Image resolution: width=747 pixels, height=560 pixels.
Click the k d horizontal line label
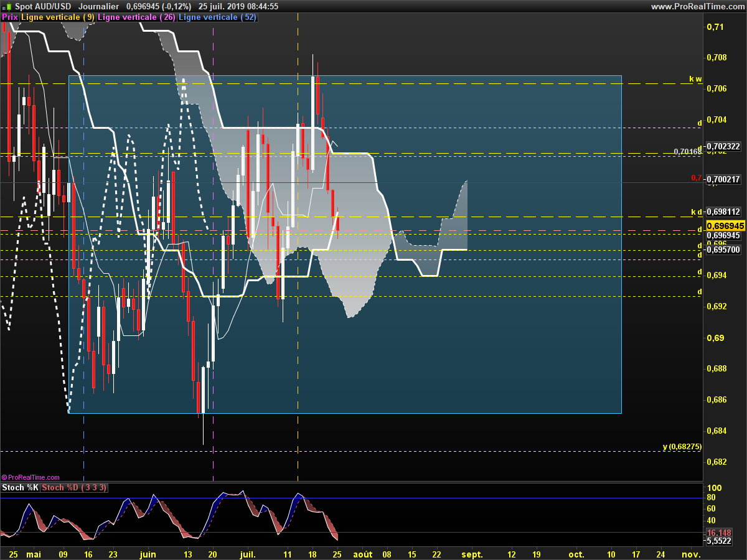[x=697, y=212]
